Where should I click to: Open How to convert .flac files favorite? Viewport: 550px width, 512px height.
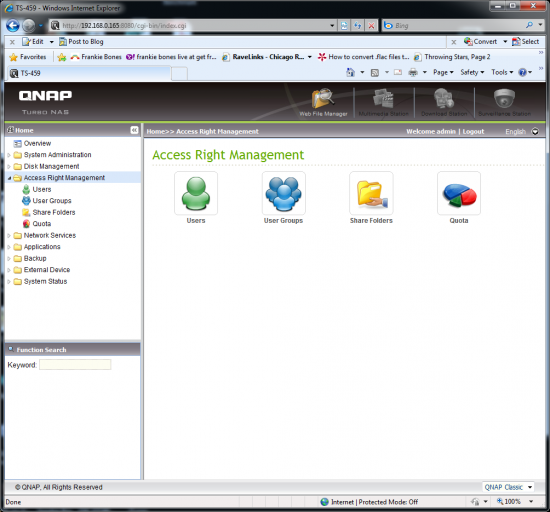click(363, 57)
